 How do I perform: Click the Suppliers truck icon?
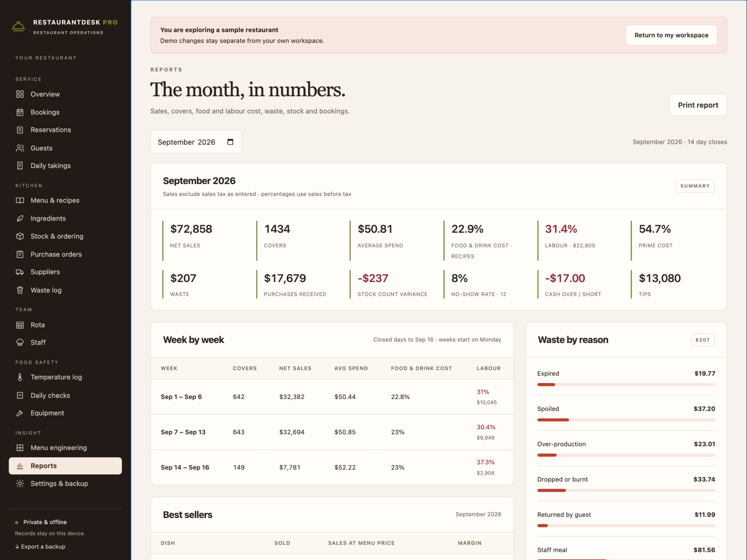pyautogui.click(x=20, y=272)
